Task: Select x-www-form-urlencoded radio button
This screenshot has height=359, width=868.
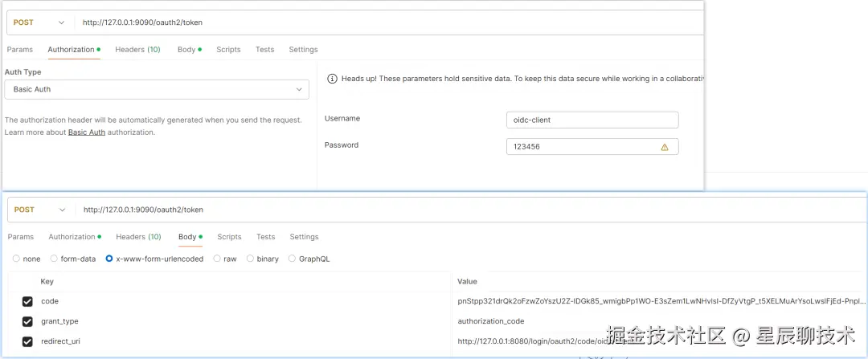Action: coord(109,259)
